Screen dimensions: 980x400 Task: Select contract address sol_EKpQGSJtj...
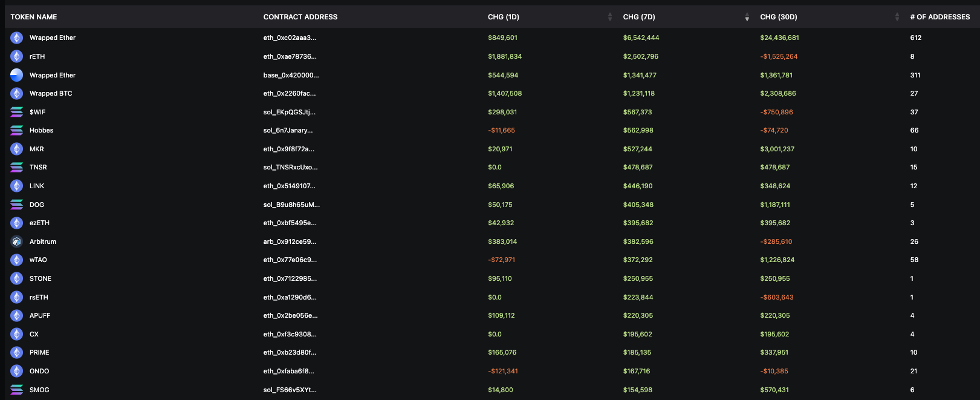coord(289,112)
